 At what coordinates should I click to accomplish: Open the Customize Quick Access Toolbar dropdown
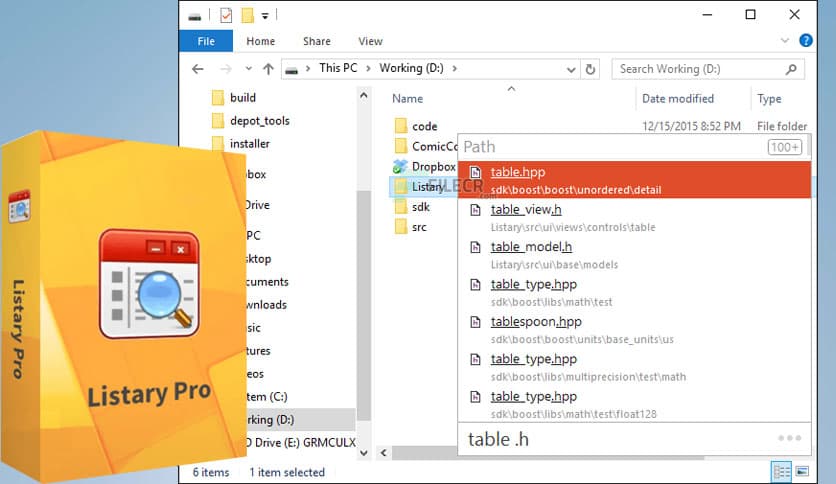click(265, 16)
